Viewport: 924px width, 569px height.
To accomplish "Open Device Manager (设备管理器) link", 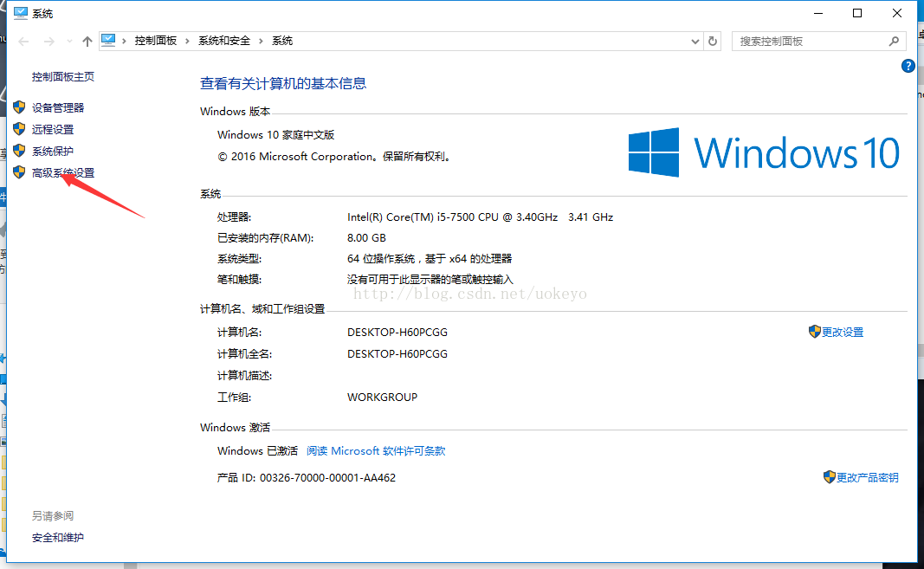I will click(x=58, y=108).
